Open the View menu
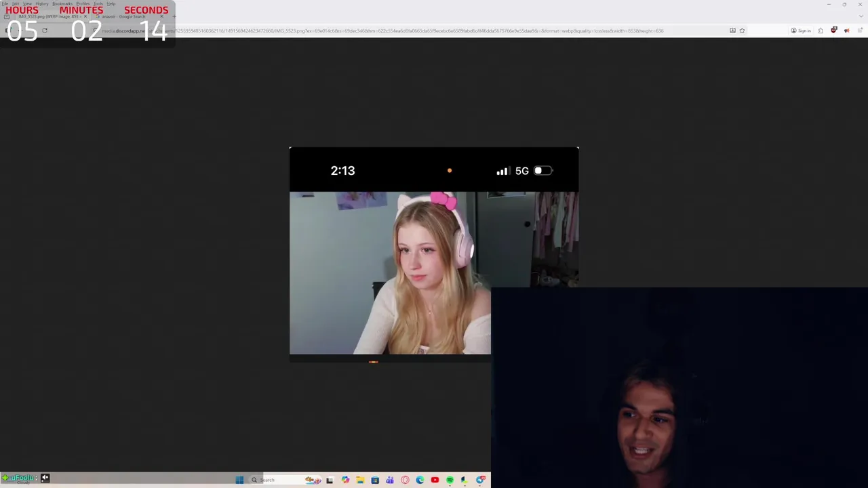 pyautogui.click(x=27, y=3)
